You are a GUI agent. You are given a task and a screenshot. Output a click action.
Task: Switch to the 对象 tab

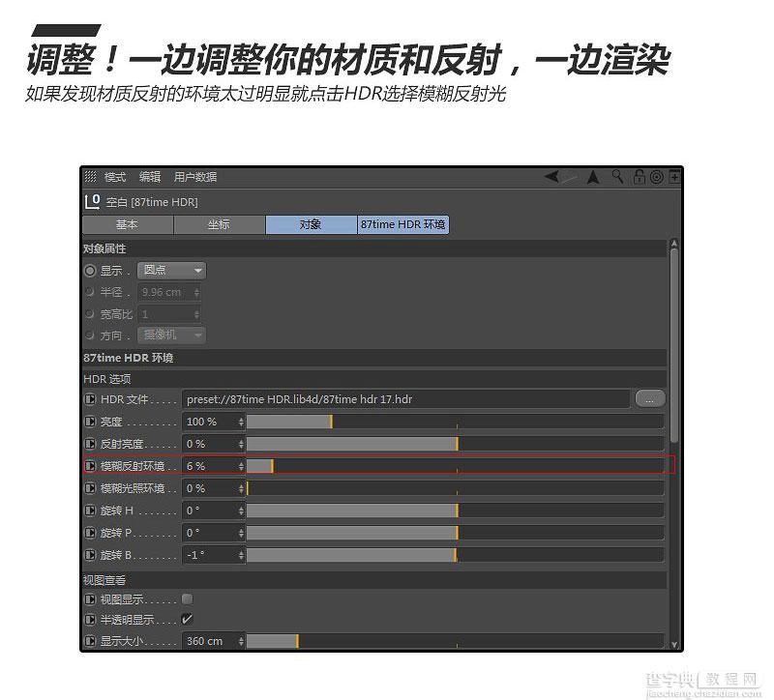(x=311, y=224)
